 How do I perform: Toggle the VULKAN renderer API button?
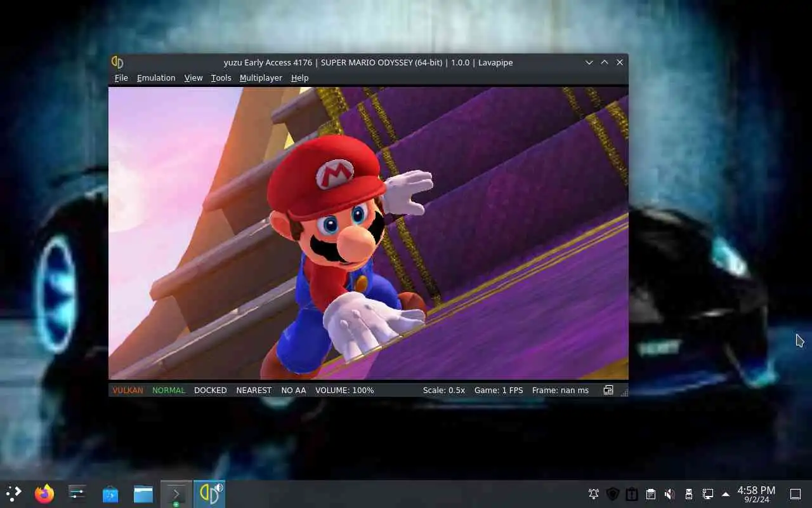tap(128, 390)
